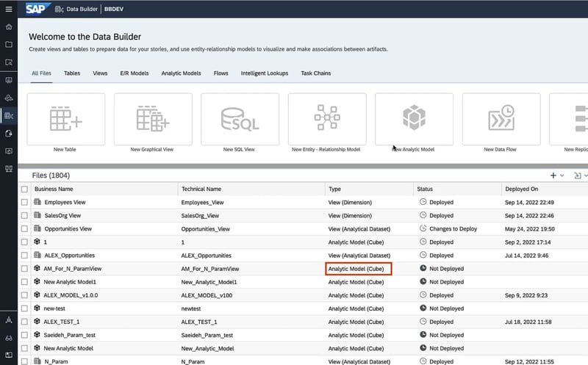Check the New Analytic Model1 row checkbox
588x365 pixels.
click(x=24, y=282)
